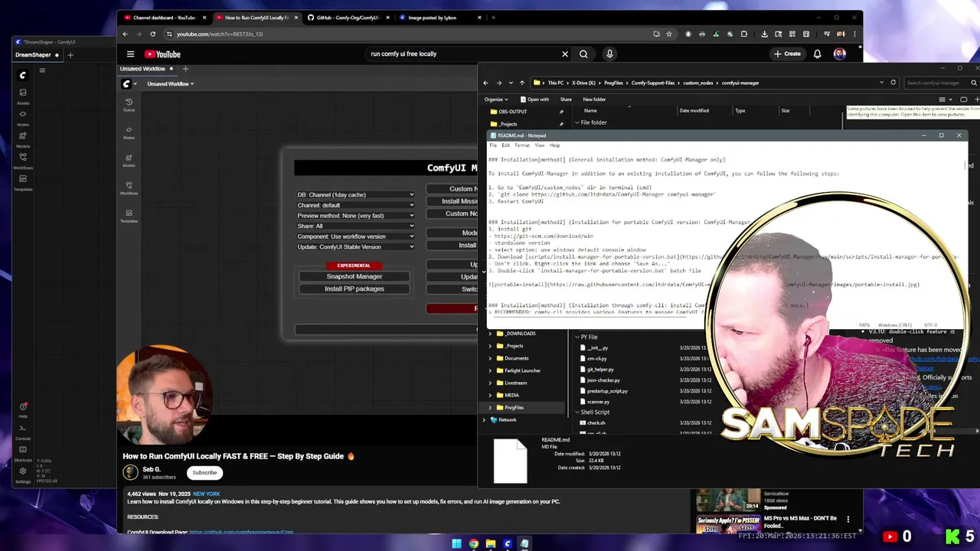980x551 pixels.
Task: Open a new Chrome tab
Action: pyautogui.click(x=493, y=18)
